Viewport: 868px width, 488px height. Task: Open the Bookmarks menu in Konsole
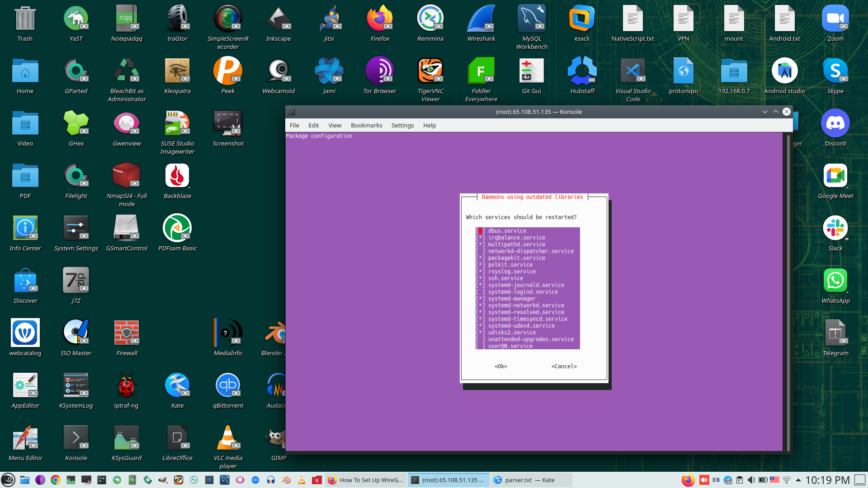click(366, 125)
